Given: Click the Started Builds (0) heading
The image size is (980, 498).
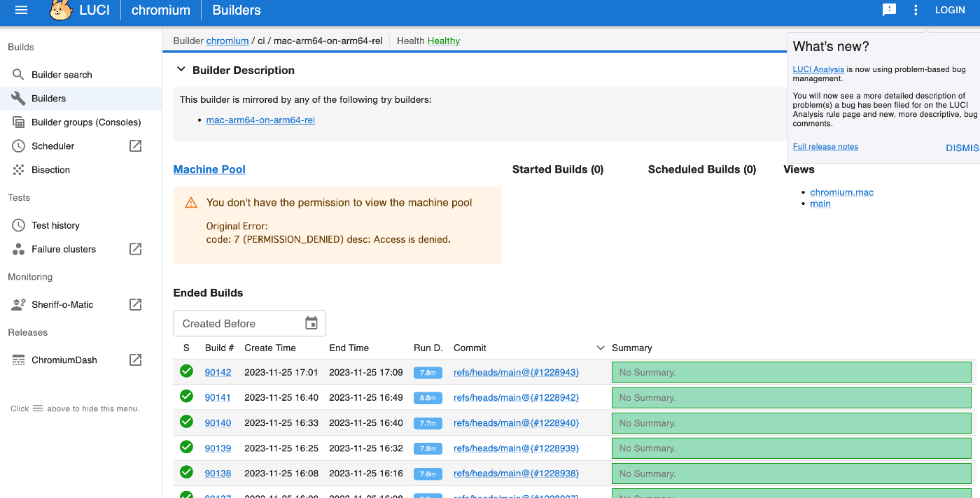Looking at the screenshot, I should pos(558,169).
